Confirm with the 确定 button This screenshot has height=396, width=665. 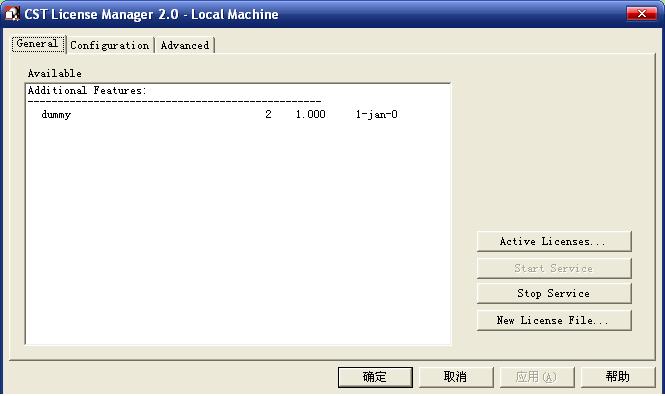pyautogui.click(x=375, y=377)
